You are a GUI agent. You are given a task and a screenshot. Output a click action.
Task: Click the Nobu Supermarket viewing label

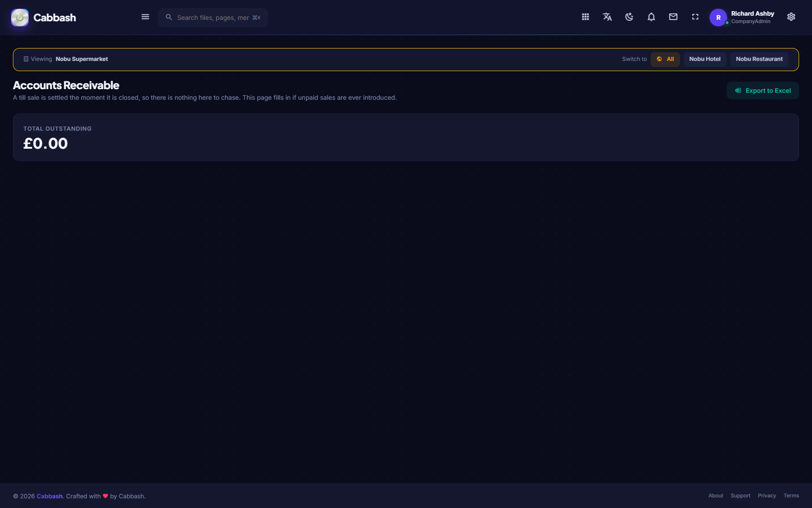point(82,59)
